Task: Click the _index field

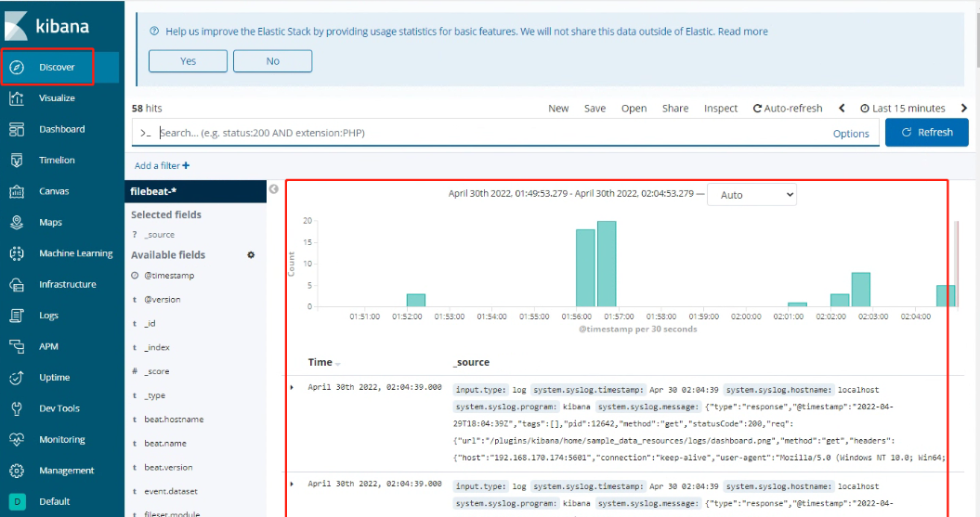Action: coord(157,347)
